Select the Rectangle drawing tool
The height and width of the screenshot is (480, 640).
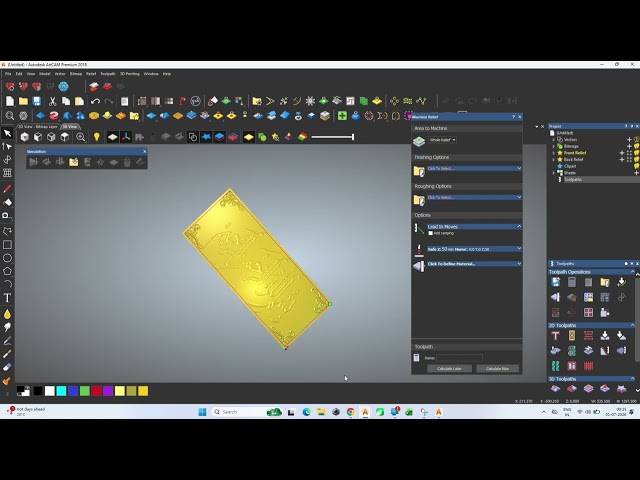[x=7, y=245]
